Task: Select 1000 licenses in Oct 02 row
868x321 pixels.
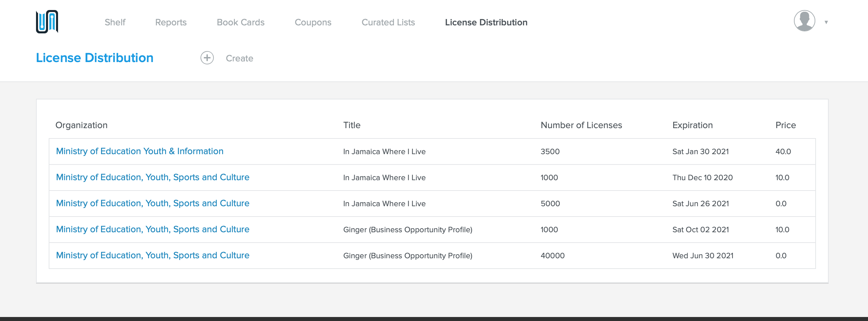Action: point(549,229)
